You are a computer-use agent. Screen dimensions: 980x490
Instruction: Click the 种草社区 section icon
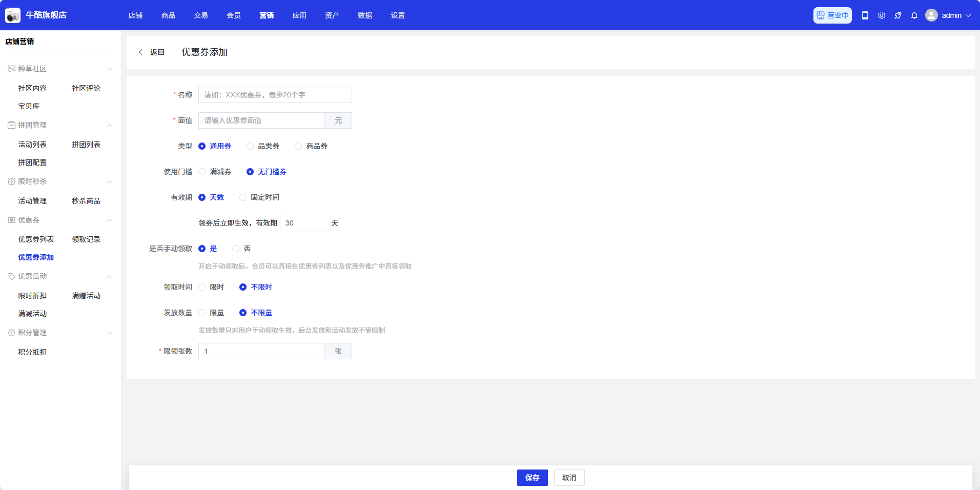coord(11,69)
